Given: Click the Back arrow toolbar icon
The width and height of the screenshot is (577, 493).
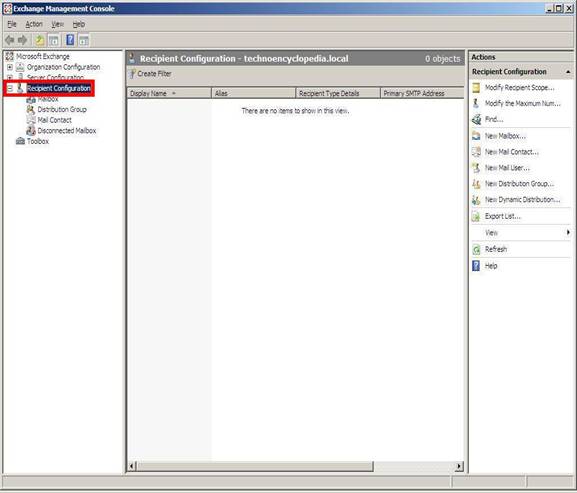Looking at the screenshot, I should (x=10, y=40).
